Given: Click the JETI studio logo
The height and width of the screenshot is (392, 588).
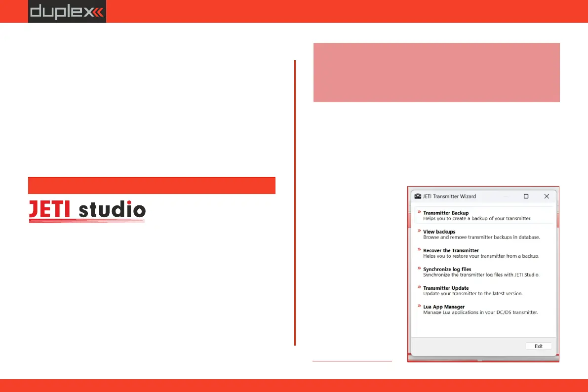Looking at the screenshot, I should 87,211.
